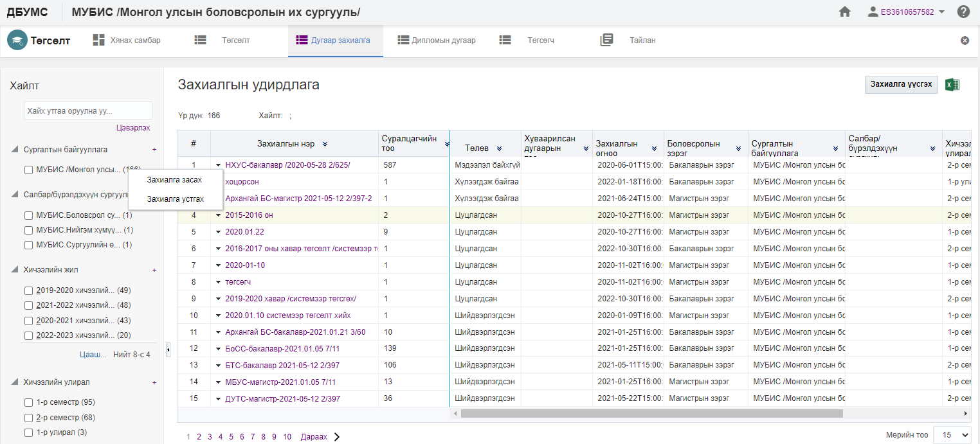
Task: Add filter plus for Сургалтын байгууллага
Action: pyautogui.click(x=154, y=149)
